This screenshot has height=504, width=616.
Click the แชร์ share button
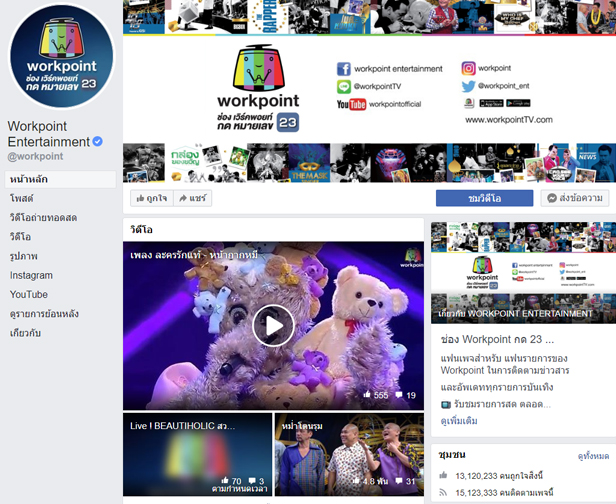192,198
